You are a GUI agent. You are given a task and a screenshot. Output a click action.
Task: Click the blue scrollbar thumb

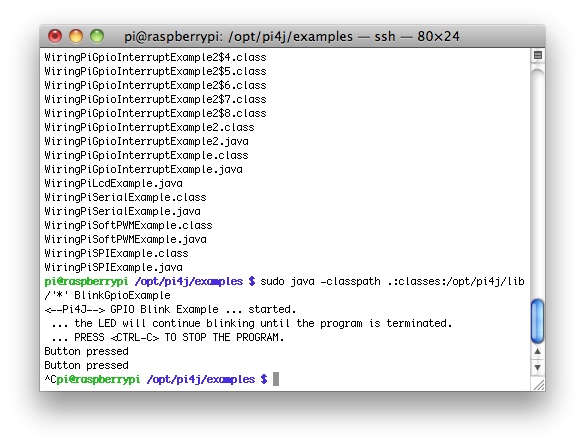click(537, 321)
